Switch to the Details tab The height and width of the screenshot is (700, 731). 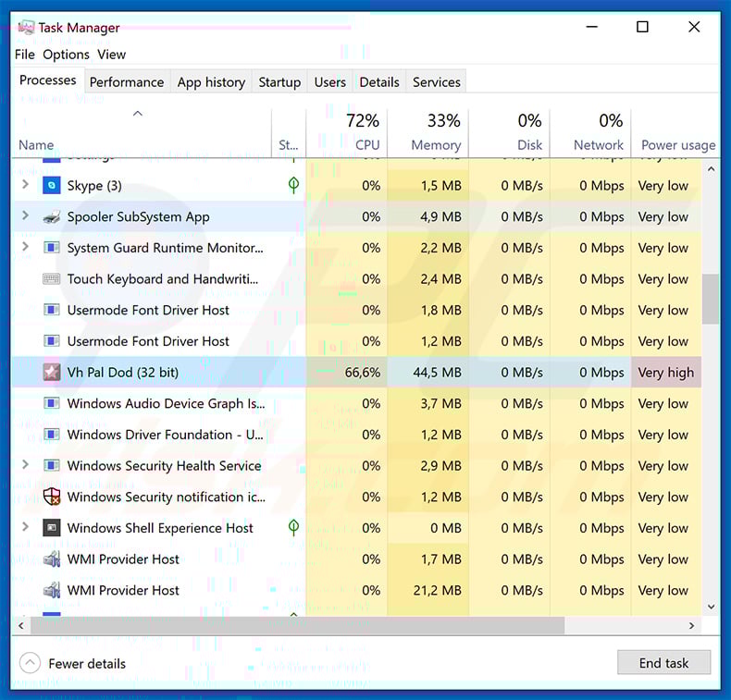click(379, 82)
